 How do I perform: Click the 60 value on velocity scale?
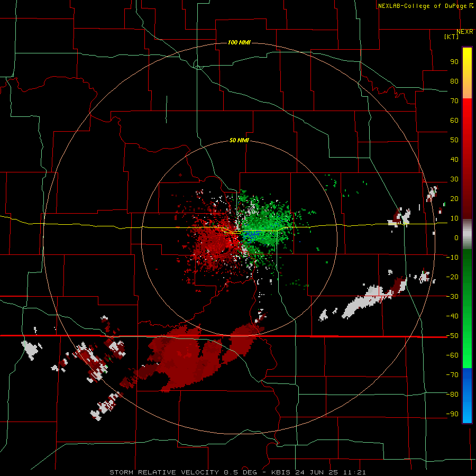tap(454, 121)
